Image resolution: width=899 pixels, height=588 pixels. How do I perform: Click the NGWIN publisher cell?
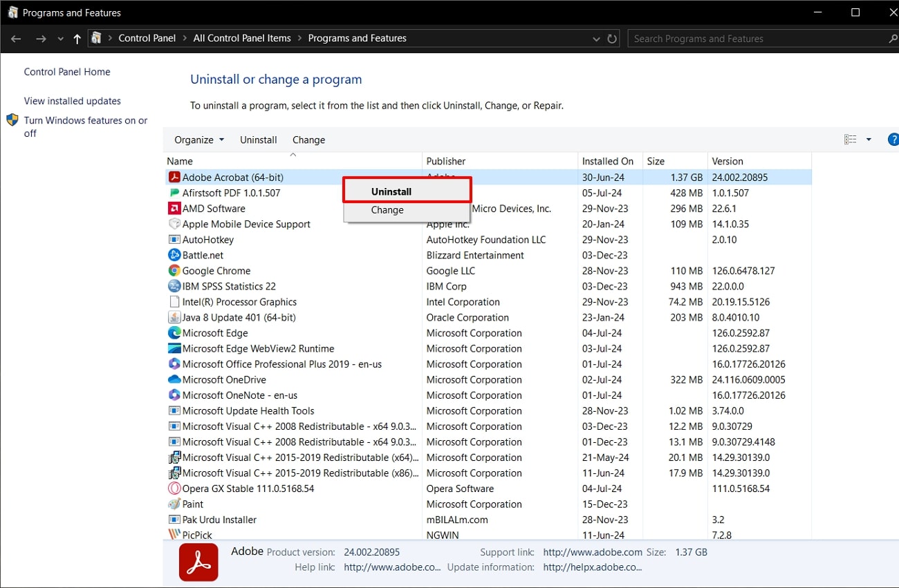443,535
